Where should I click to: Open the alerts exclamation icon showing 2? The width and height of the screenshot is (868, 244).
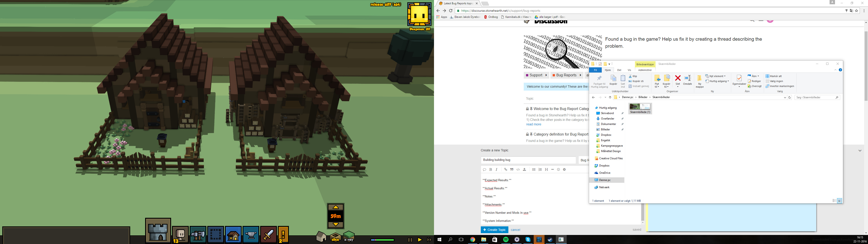click(x=283, y=235)
